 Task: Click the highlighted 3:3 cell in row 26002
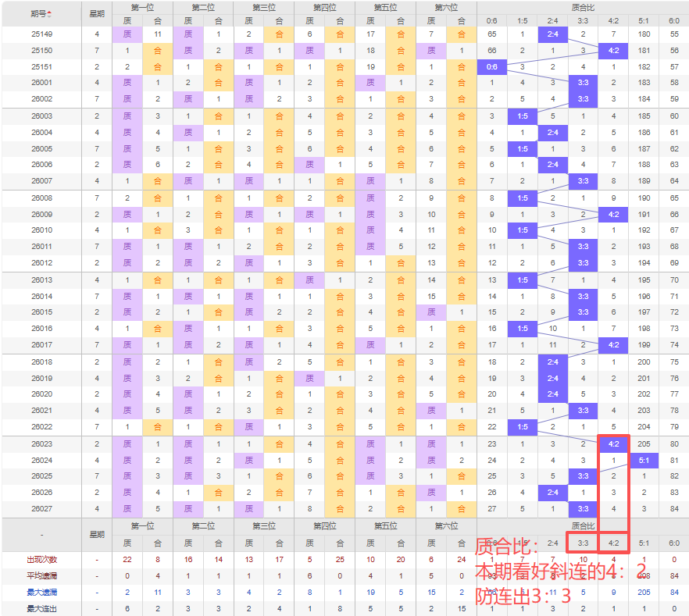[583, 99]
